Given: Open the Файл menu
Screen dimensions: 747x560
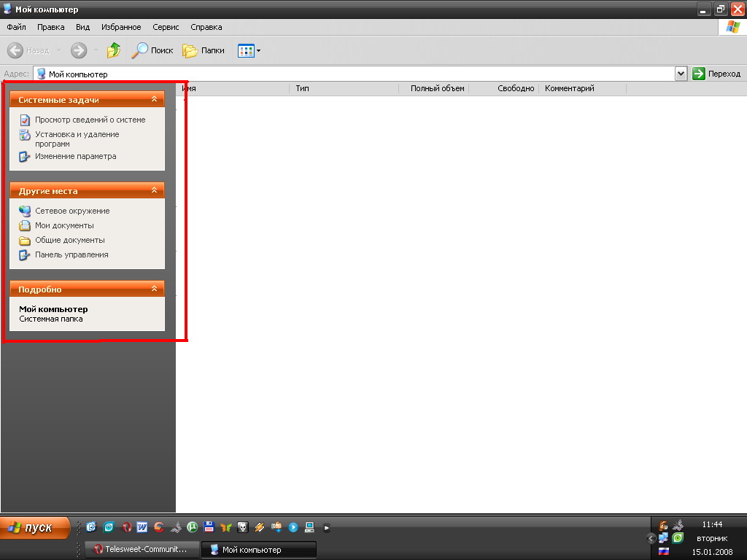Looking at the screenshot, I should tap(16, 27).
